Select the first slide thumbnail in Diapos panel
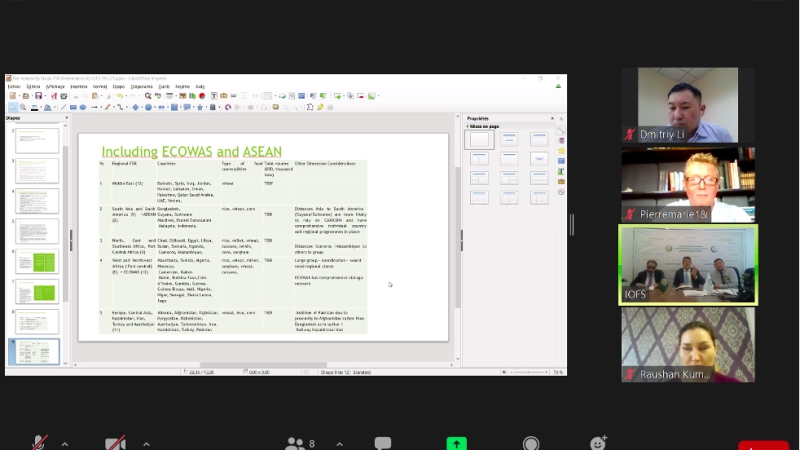This screenshot has width=800, height=450. point(37,140)
